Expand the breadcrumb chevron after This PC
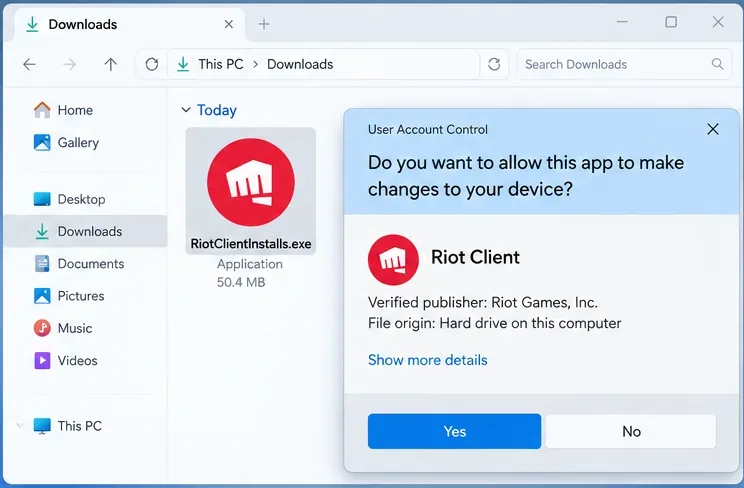The height and width of the screenshot is (488, 744). pyautogui.click(x=255, y=64)
